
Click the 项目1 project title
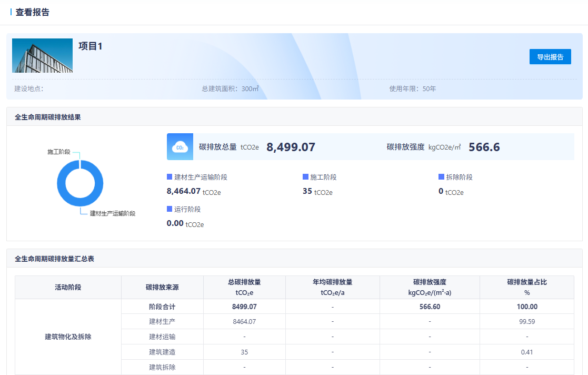click(x=90, y=46)
